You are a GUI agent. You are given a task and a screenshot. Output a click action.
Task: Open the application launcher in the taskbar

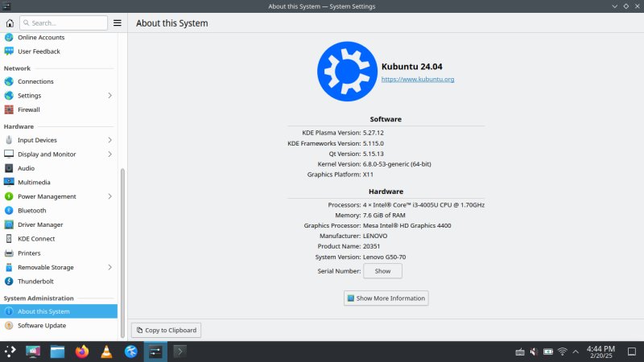point(10,352)
